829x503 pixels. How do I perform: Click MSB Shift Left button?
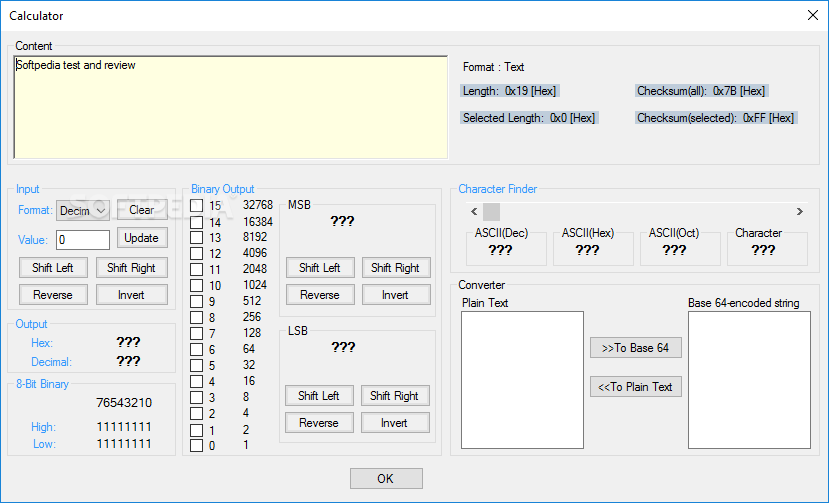pos(320,268)
